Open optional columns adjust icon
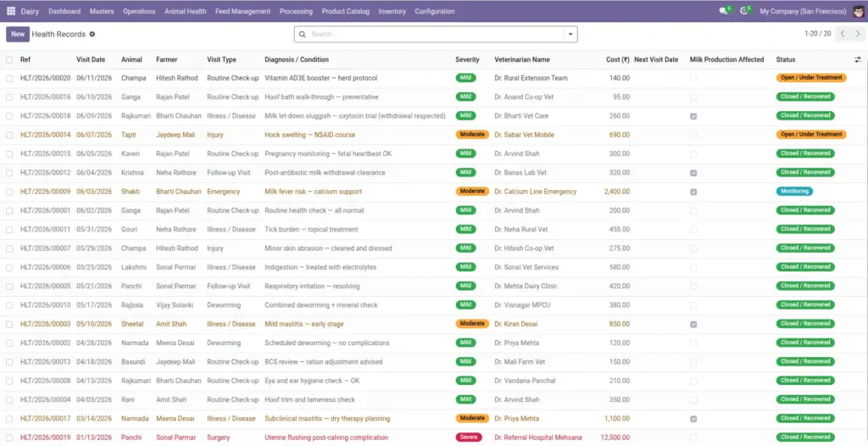The image size is (868, 446). point(858,60)
